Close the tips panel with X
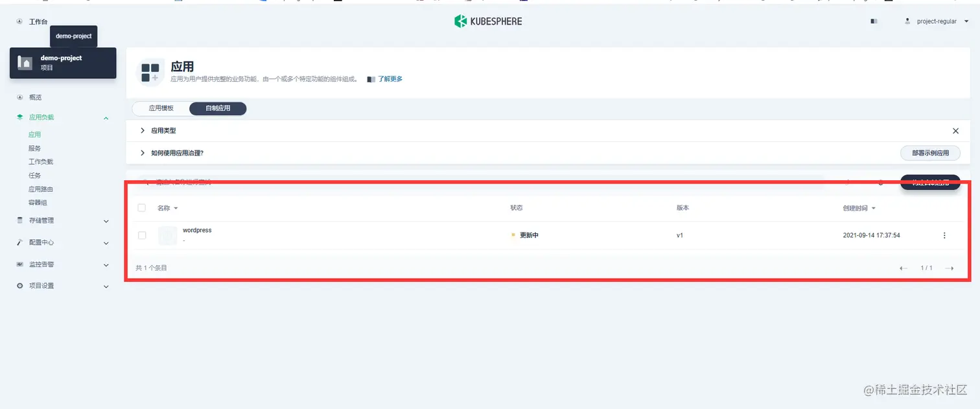 click(x=955, y=131)
